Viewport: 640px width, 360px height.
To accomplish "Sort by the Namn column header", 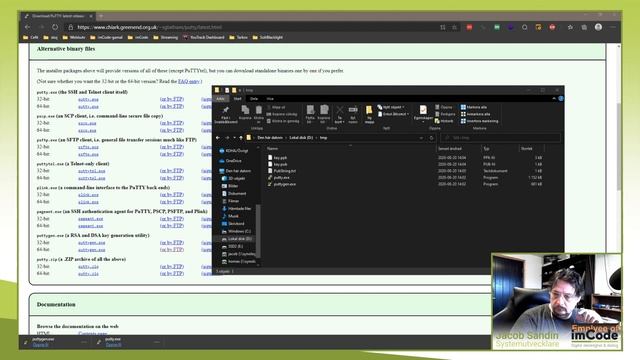I will click(272, 149).
